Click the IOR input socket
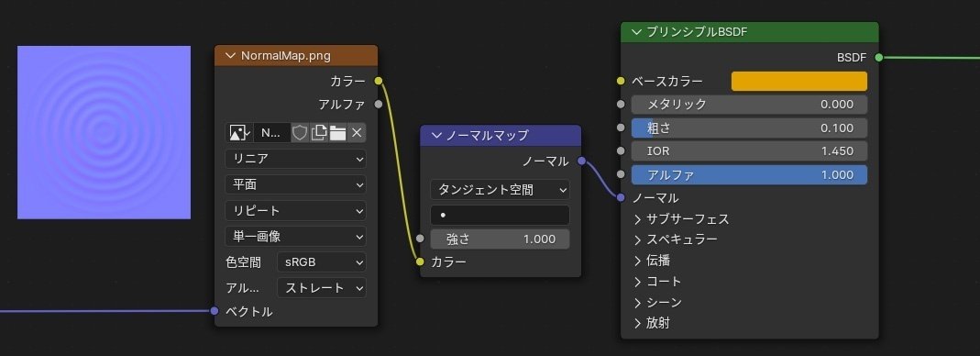The height and width of the screenshot is (356, 980). coord(621,150)
